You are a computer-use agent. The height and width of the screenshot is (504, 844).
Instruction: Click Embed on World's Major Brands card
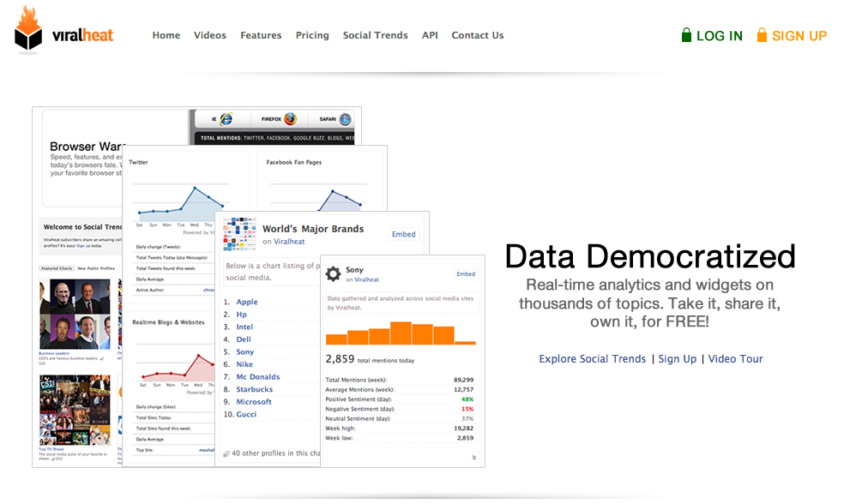404,234
